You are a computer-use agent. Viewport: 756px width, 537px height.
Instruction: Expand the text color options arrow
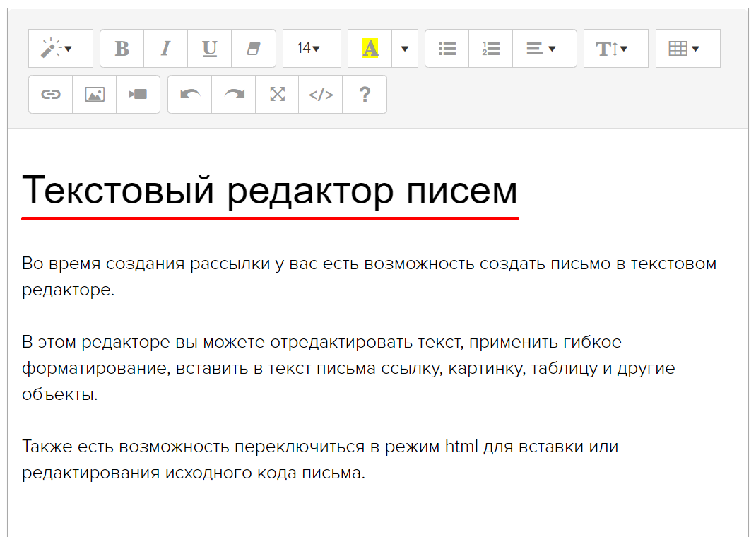tap(405, 49)
